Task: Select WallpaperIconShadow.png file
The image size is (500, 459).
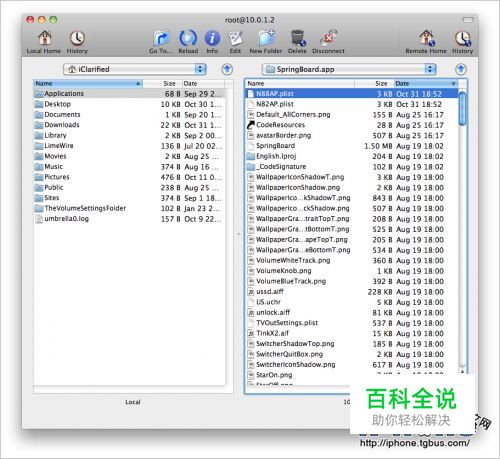Action: pyautogui.click(x=352, y=187)
